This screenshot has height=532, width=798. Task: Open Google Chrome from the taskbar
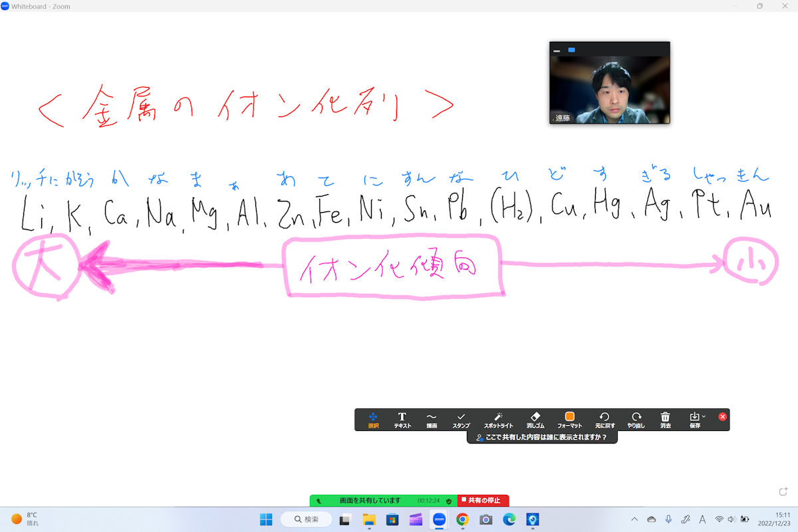click(x=462, y=519)
